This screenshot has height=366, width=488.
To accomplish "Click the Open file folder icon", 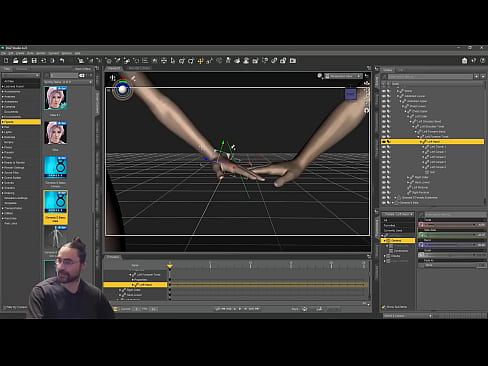I will (x=15, y=61).
